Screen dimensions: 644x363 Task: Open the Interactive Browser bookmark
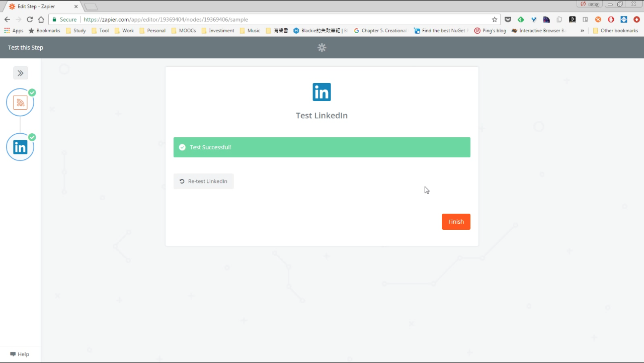pos(539,31)
